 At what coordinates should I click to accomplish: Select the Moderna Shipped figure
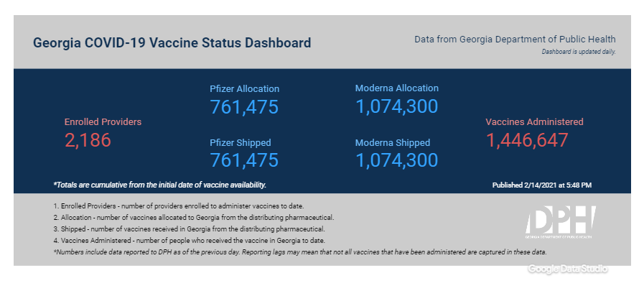point(397,160)
